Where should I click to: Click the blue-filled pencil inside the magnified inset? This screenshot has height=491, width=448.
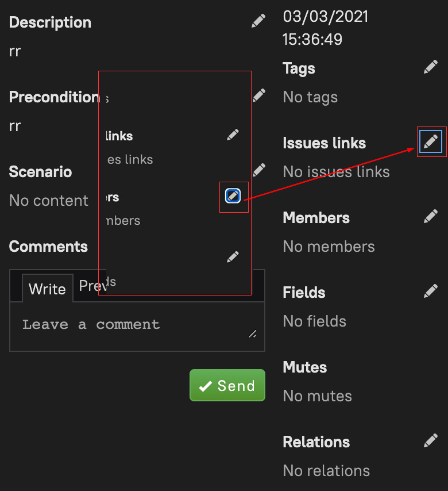[x=233, y=196]
